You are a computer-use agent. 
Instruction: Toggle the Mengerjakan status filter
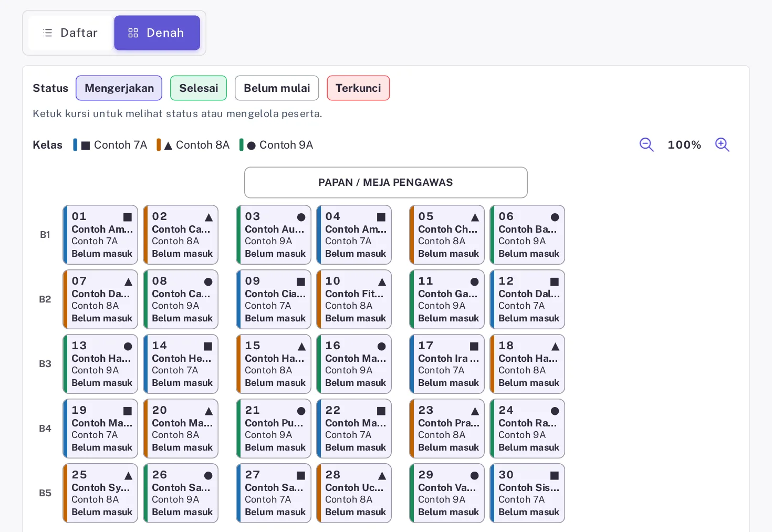119,88
